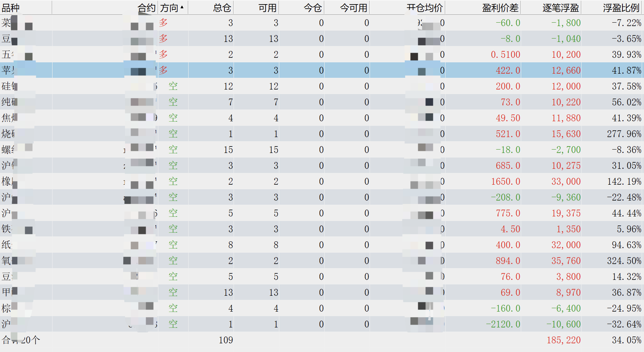
Task: Click the 今仓 column header
Action: click(313, 8)
